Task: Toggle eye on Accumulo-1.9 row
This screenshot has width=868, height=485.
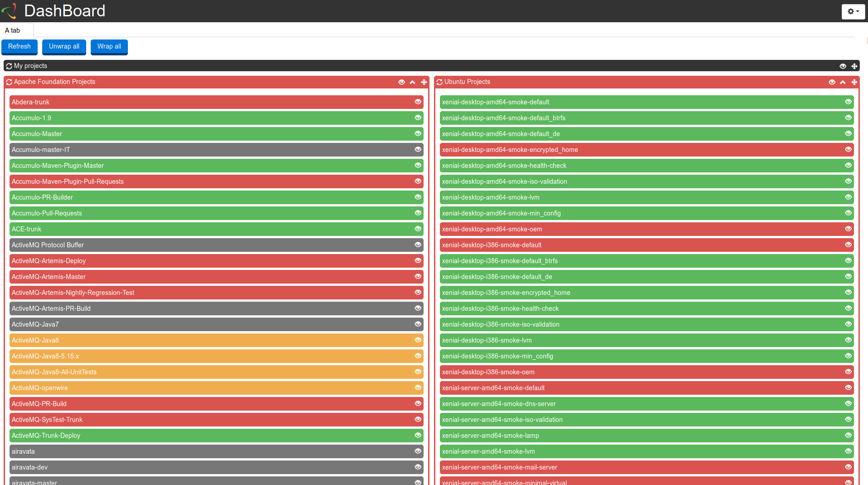Action: [x=418, y=118]
